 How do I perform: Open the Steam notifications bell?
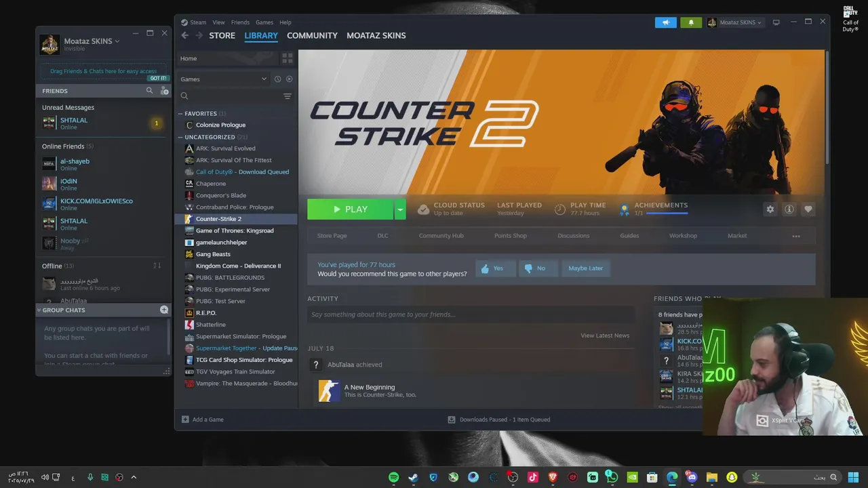pos(691,22)
